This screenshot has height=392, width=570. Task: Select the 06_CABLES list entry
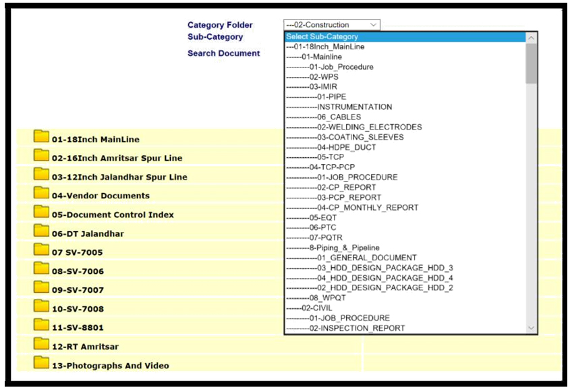339,117
